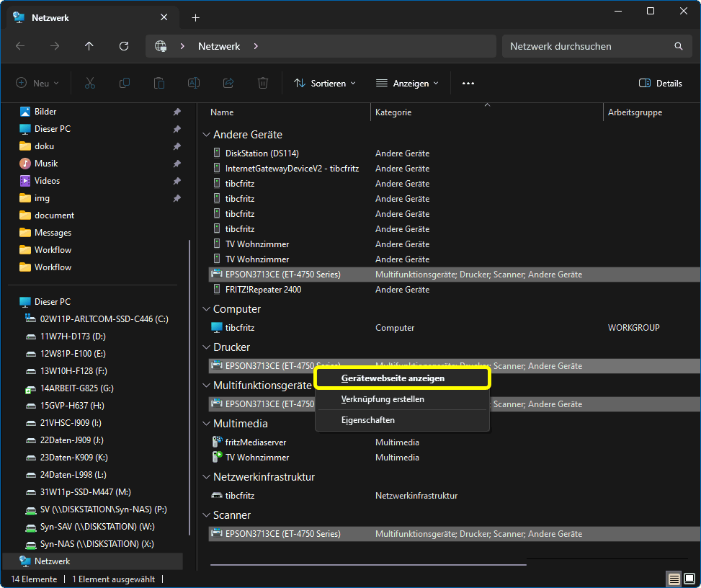This screenshot has height=588, width=701.
Task: Open the Anzeigen dropdown
Action: pos(407,84)
